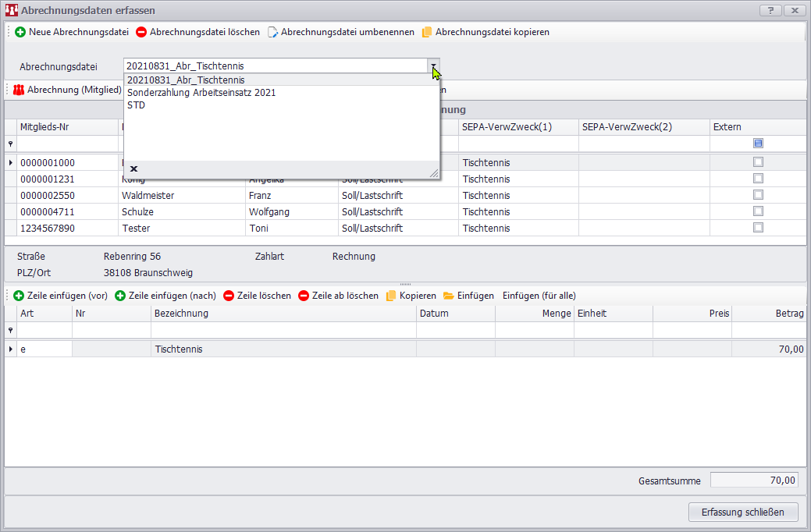This screenshot has height=532, width=811.
Task: Toggle the Extern filter checkbox
Action: tap(758, 144)
